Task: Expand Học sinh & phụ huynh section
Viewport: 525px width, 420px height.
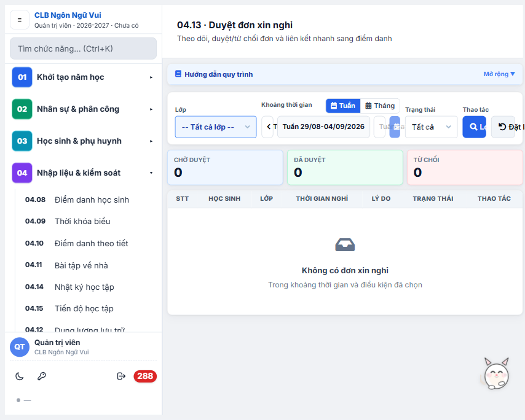Action: (84, 141)
